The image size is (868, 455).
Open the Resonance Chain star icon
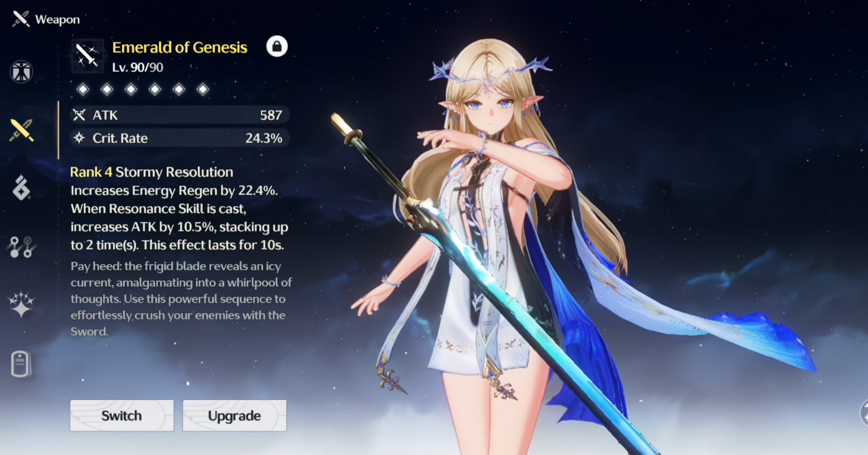click(21, 304)
